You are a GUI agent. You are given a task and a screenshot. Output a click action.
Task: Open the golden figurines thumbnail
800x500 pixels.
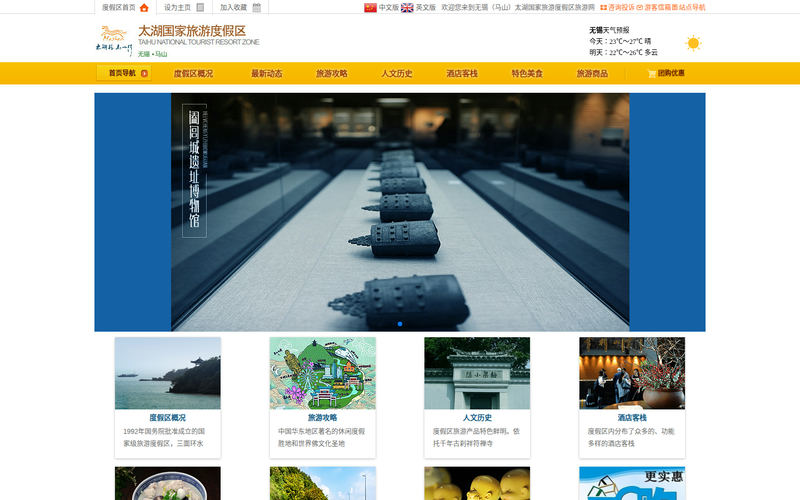pyautogui.click(x=477, y=483)
